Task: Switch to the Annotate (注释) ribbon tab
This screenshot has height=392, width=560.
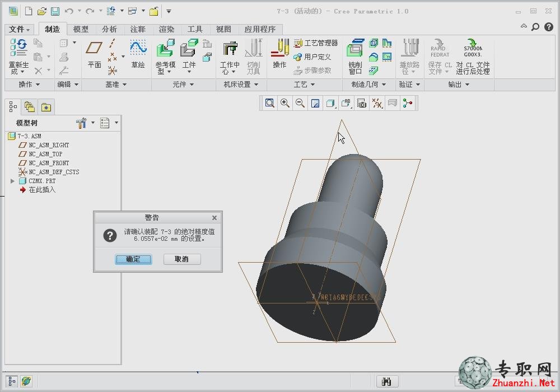Action: click(138, 29)
